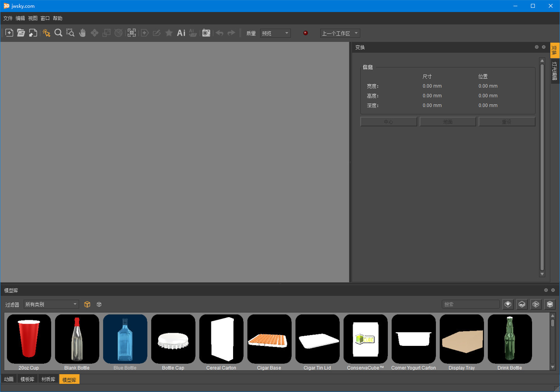Open the 帮助 menu
Viewport: 560px width, 392px height.
pyautogui.click(x=57, y=18)
